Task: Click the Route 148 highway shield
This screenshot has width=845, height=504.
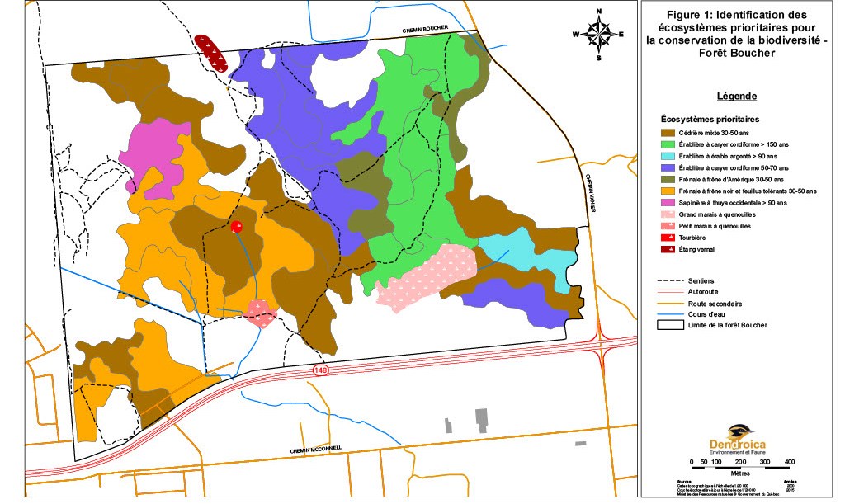Action: point(319,371)
